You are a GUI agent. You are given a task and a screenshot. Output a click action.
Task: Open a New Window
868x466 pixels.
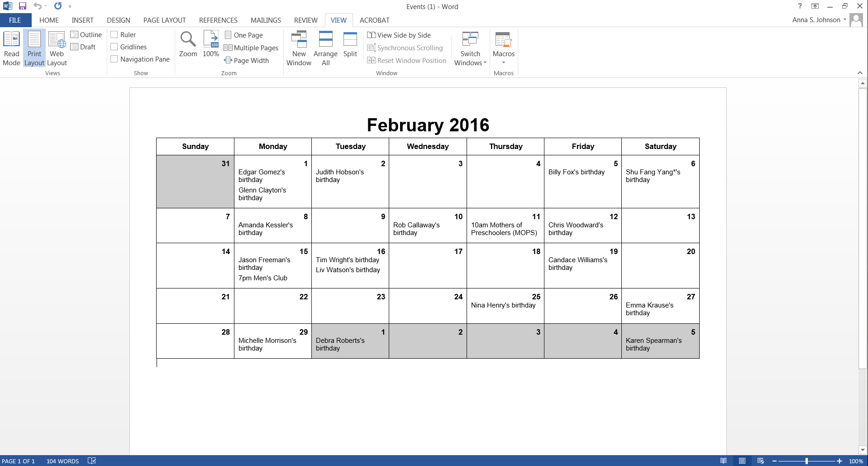pyautogui.click(x=299, y=48)
